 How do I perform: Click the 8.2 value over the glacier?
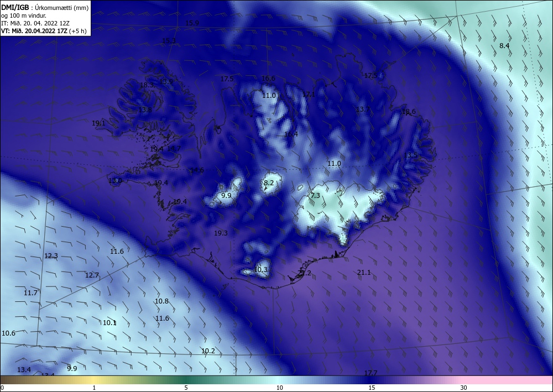(269, 182)
